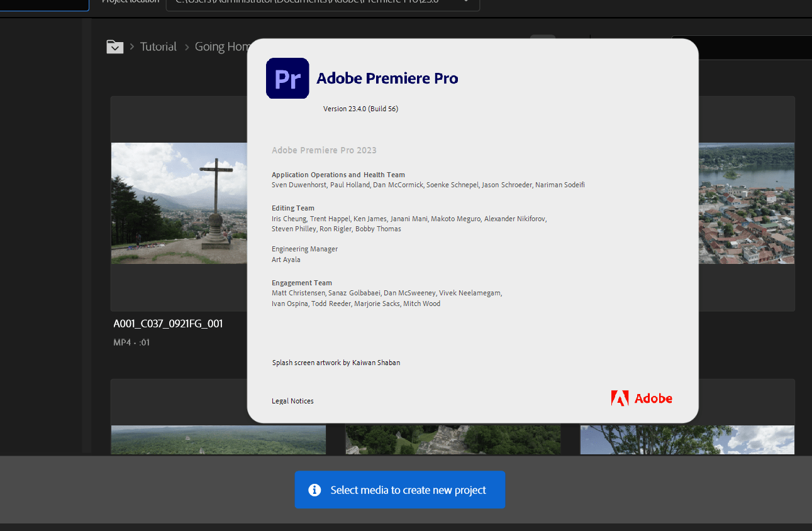Click 'Select media to create new project' button

400,490
